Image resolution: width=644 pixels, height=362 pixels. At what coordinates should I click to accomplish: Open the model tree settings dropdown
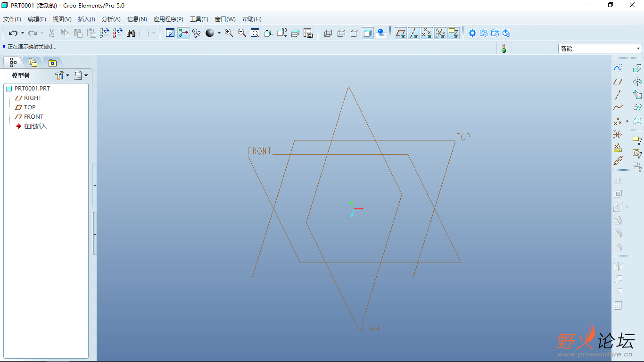[62, 75]
